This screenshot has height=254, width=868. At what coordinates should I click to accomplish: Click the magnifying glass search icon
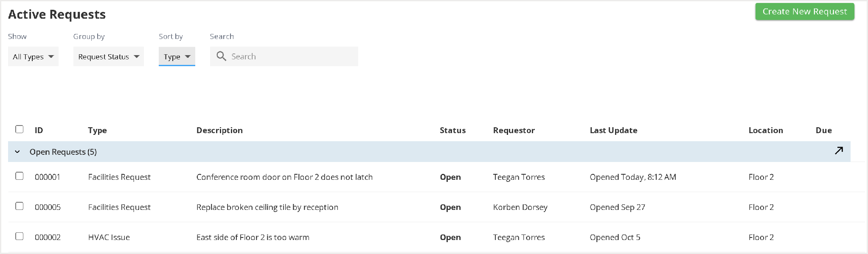[221, 56]
